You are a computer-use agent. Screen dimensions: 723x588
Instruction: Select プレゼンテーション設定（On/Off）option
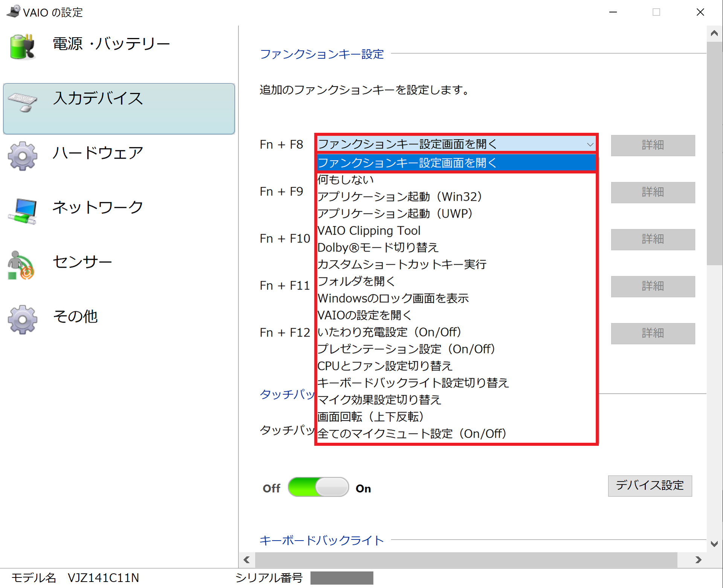coord(456,349)
